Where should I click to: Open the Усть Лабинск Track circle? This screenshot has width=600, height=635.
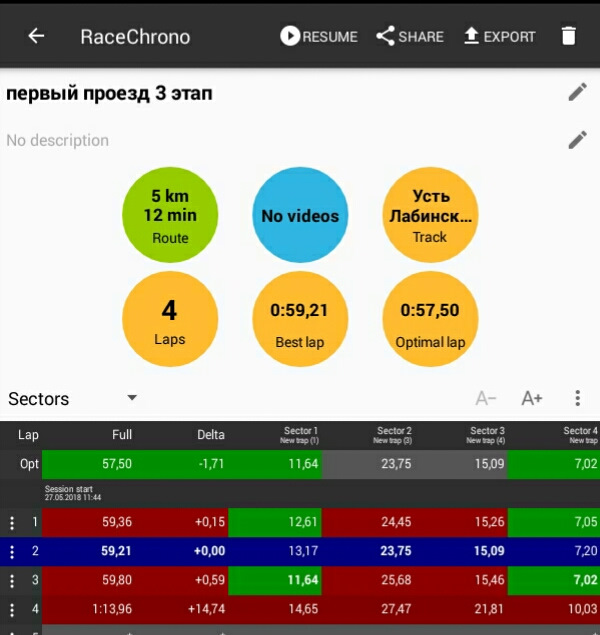(430, 215)
